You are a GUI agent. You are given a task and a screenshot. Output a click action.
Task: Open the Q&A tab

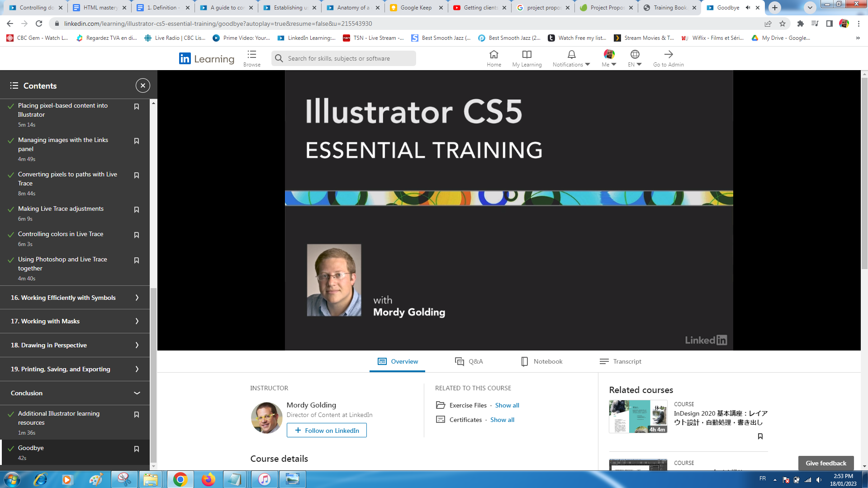coord(469,361)
